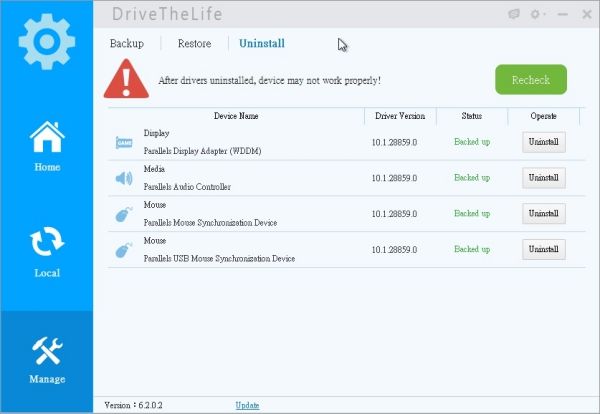Click the DriveTheLife title text
The height and width of the screenshot is (414, 600).
click(167, 14)
